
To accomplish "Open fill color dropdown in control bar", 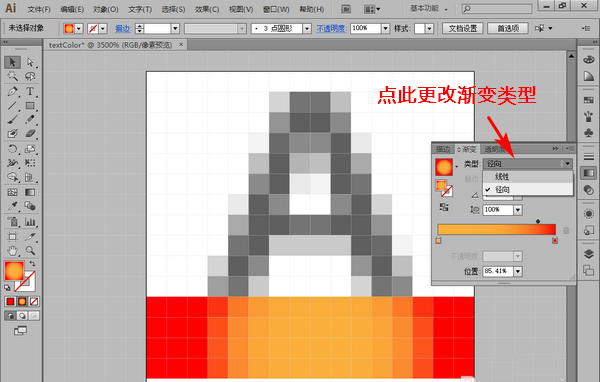I will (x=79, y=28).
